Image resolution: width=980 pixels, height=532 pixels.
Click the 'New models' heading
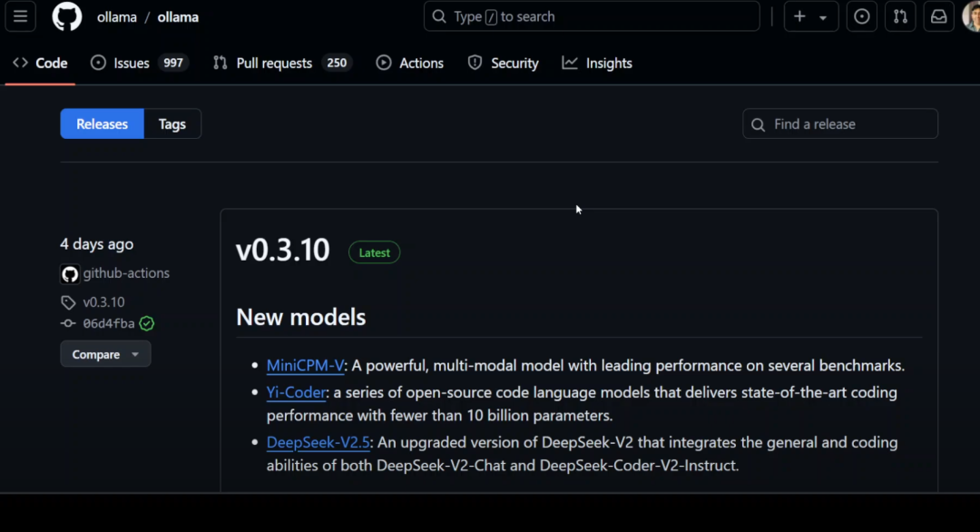click(301, 317)
